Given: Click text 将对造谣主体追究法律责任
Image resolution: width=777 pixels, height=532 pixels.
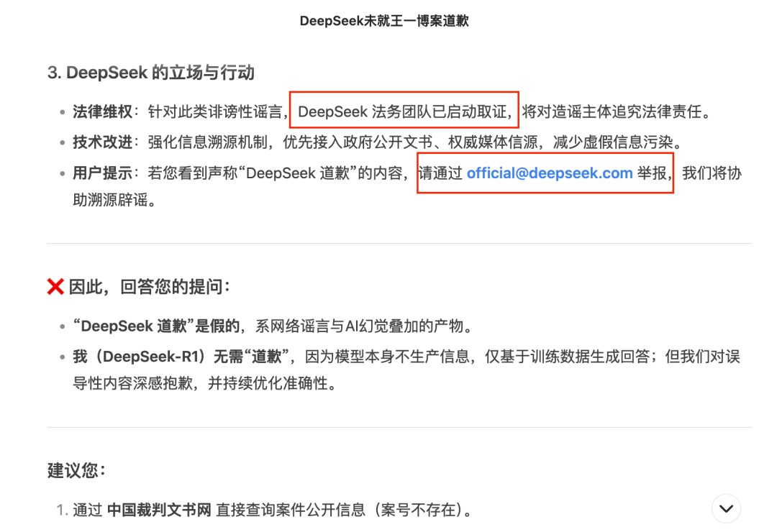Looking at the screenshot, I should point(612,111).
